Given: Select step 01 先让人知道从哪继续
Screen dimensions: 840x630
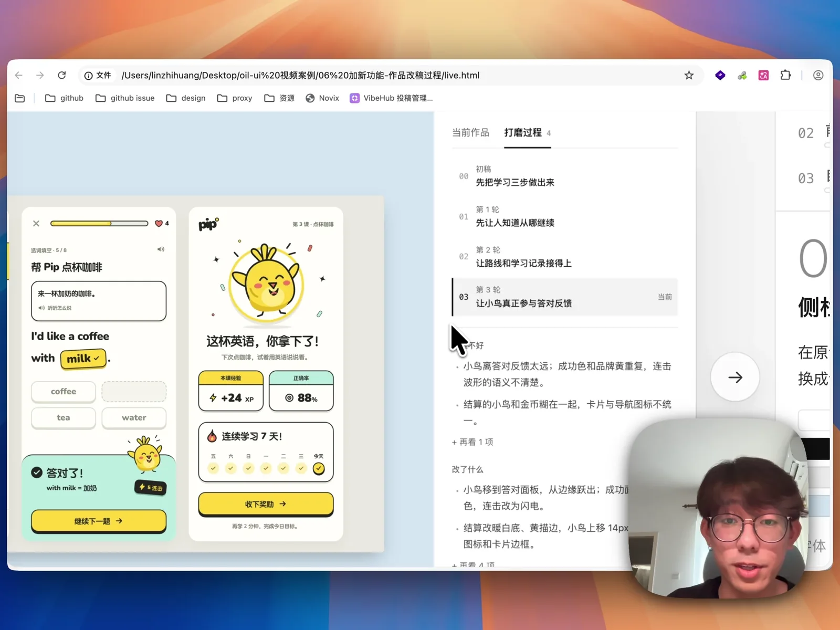Looking at the screenshot, I should coord(564,216).
